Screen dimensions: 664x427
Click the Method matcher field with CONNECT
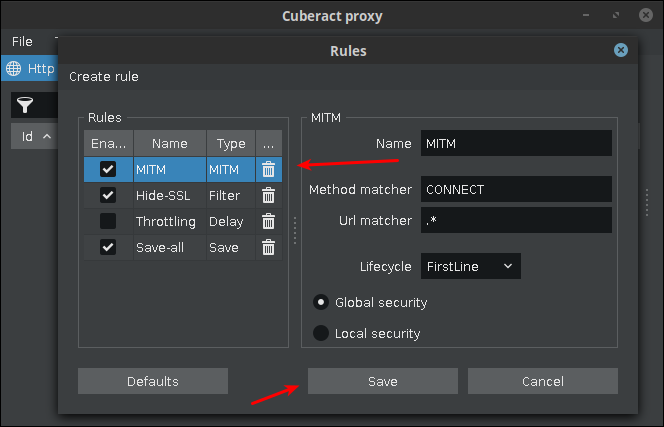click(x=516, y=189)
